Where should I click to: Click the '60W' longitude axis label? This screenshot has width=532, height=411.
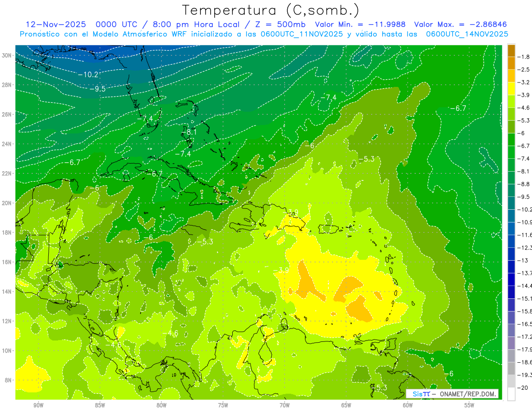coord(408,406)
